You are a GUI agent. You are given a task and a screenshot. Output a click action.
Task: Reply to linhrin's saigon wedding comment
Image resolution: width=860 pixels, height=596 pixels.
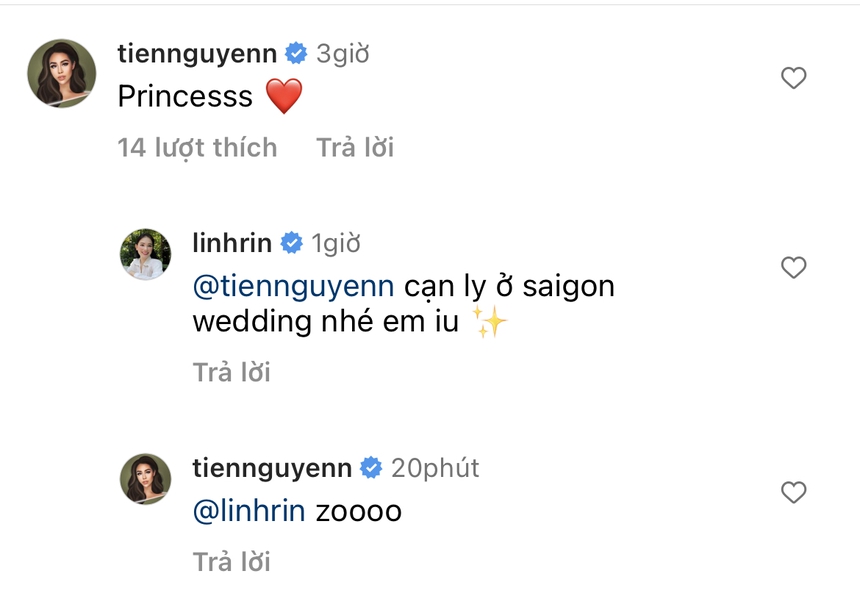231,373
